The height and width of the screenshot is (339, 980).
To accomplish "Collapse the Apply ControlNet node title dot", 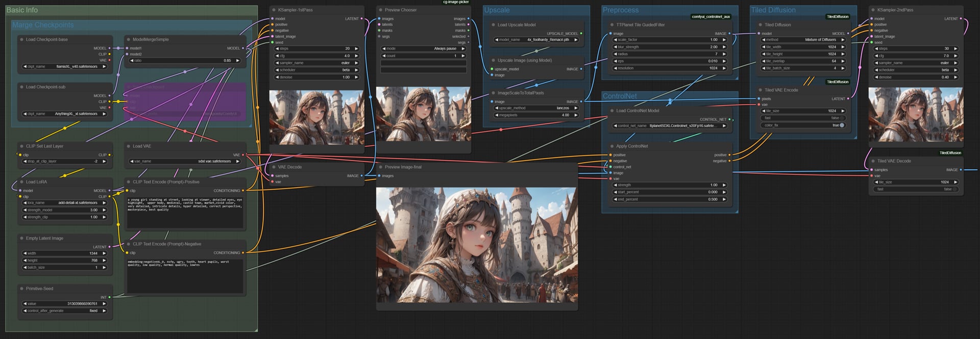I will (611, 146).
